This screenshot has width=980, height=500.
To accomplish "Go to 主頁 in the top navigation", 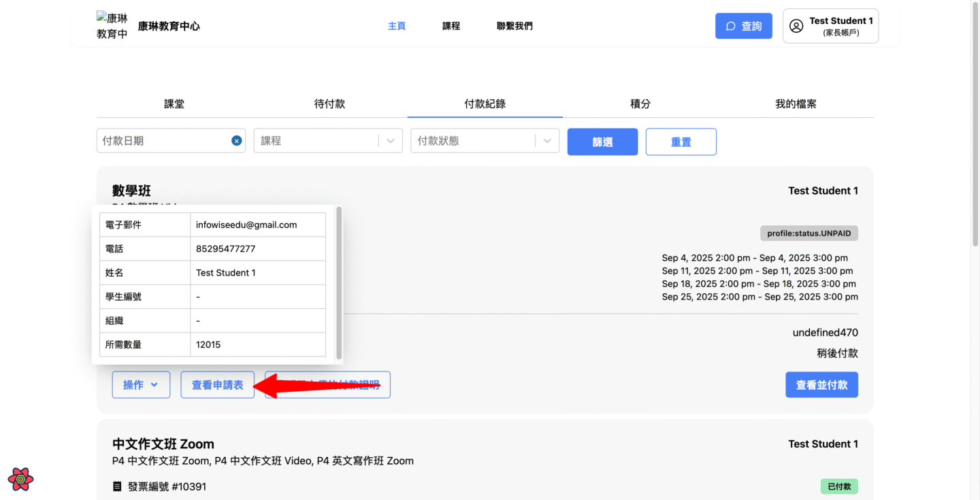I will click(397, 26).
